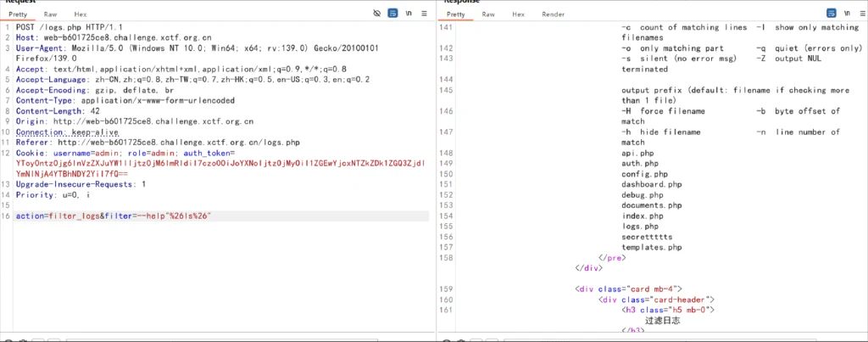Click the '-h hide filename' response line
Image resolution: width=868 pixels, height=342 pixels.
661,132
